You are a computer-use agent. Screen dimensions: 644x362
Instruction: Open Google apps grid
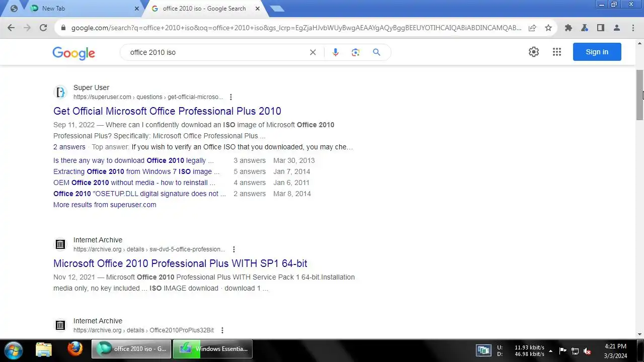[x=557, y=52]
